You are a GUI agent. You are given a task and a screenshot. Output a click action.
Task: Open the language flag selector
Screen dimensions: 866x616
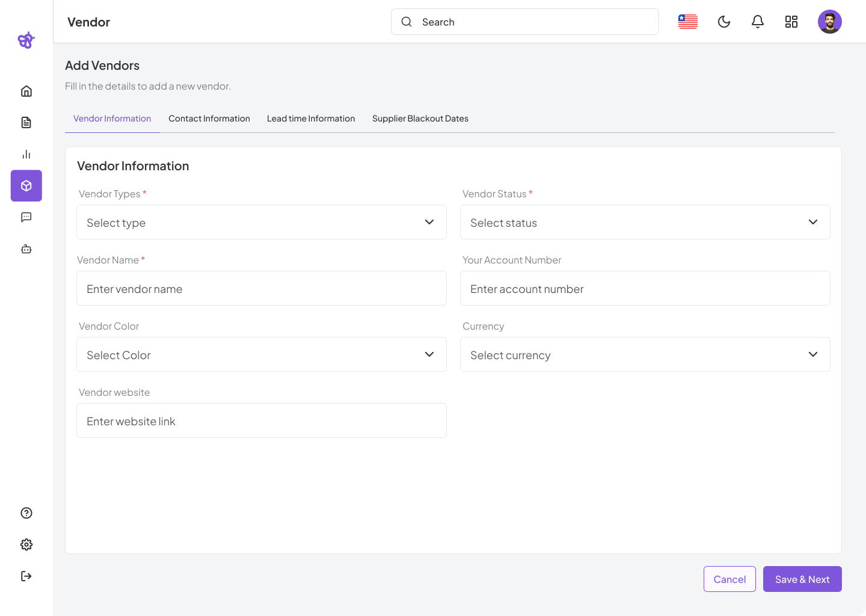point(688,22)
